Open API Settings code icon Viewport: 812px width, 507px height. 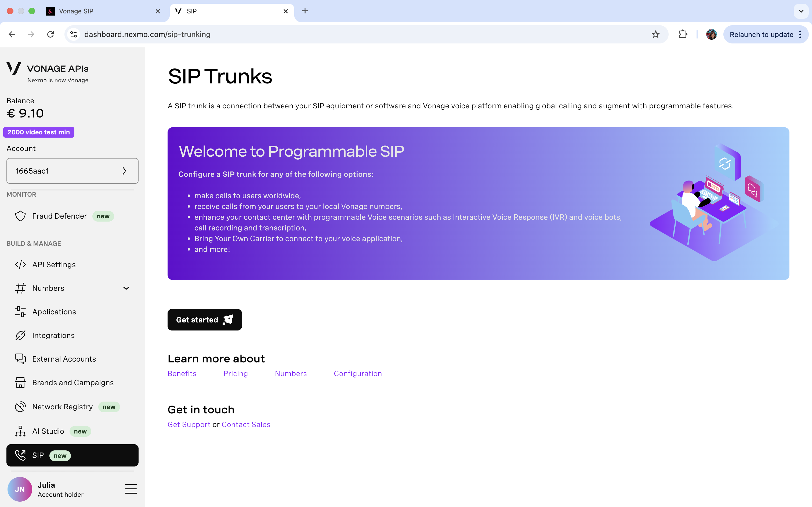pyautogui.click(x=20, y=264)
